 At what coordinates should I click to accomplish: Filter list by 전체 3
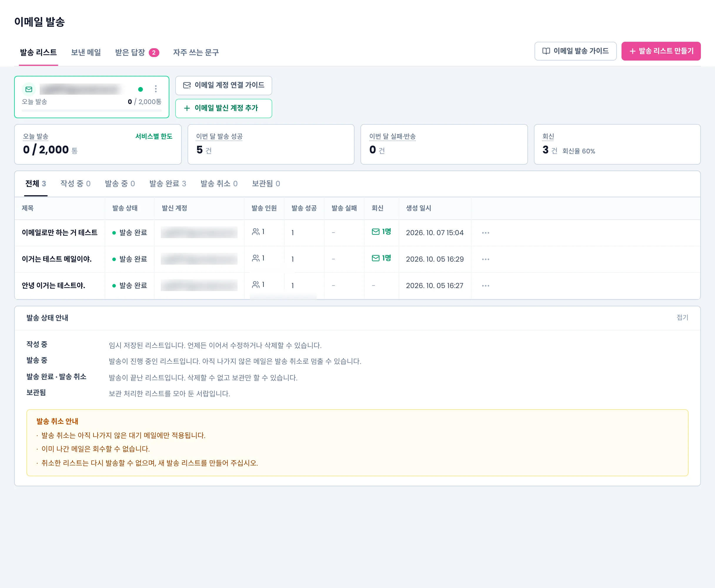click(36, 183)
